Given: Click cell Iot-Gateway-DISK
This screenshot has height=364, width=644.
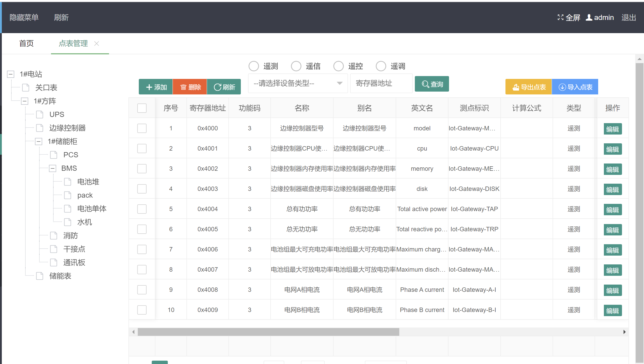Looking at the screenshot, I should pos(474,189).
